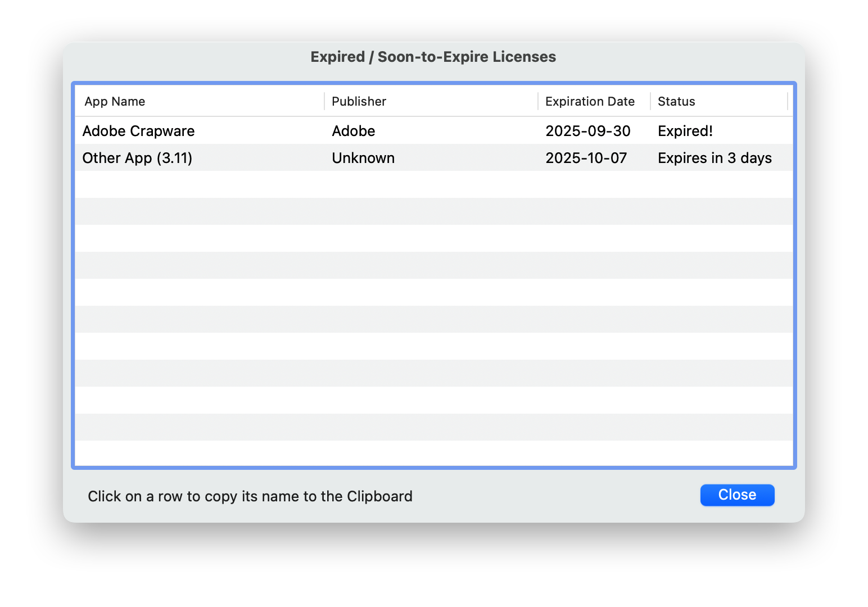Click the 2025-10-07 expiration date cell
Screen dimensions: 868x607
coord(586,158)
